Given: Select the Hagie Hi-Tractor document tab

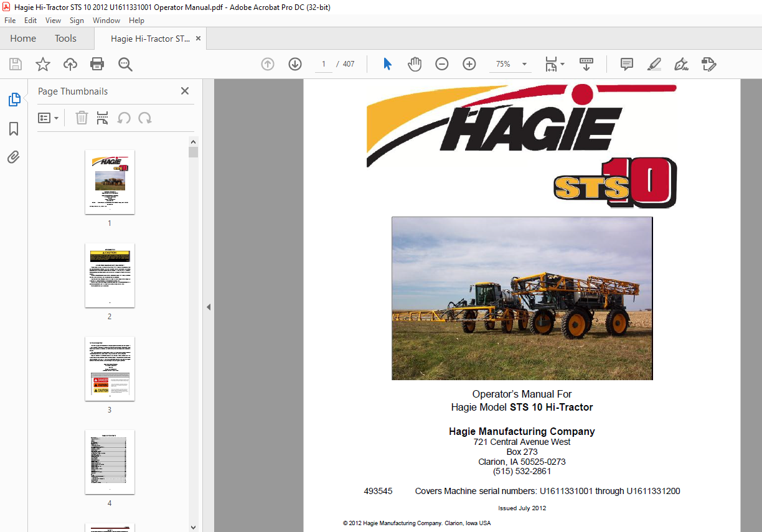Looking at the screenshot, I should click(150, 39).
